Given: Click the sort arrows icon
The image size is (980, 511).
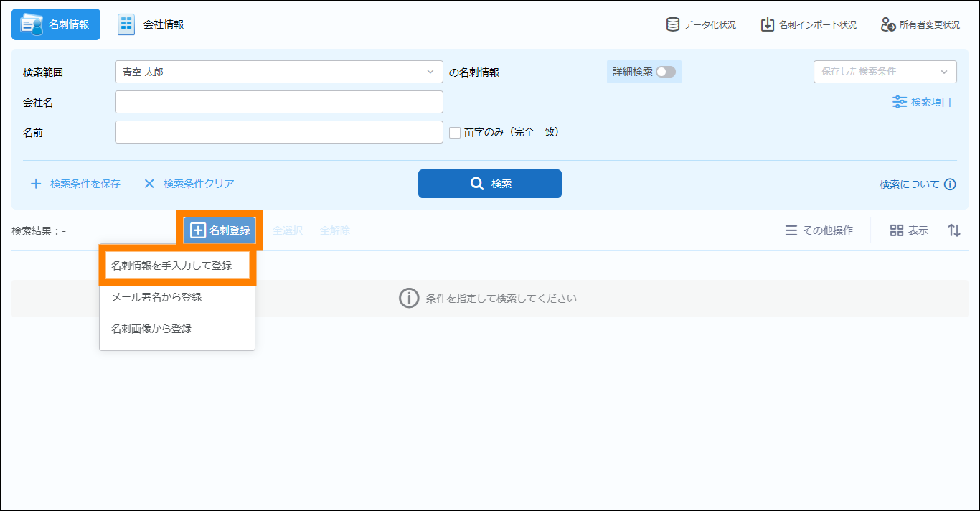Looking at the screenshot, I should [x=953, y=230].
